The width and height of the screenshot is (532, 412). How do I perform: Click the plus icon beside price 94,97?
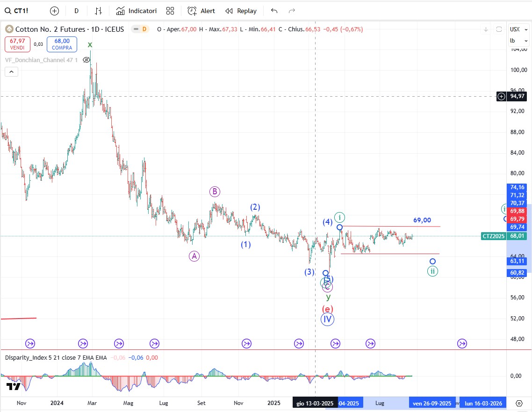(x=501, y=96)
